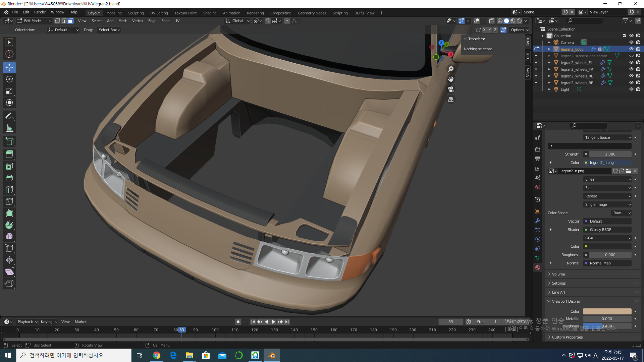Toggle camera view in viewport
Image resolution: width=644 pixels, height=362 pixels.
(451, 89)
